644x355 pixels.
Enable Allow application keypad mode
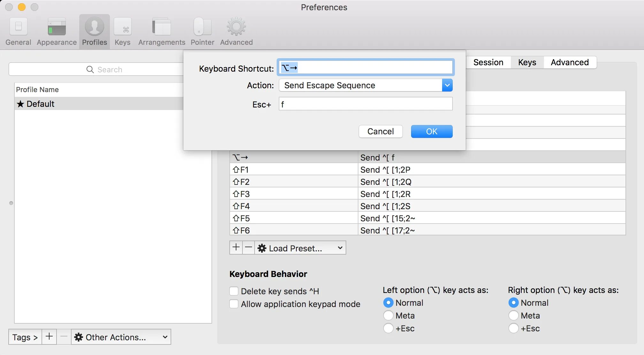pyautogui.click(x=234, y=304)
